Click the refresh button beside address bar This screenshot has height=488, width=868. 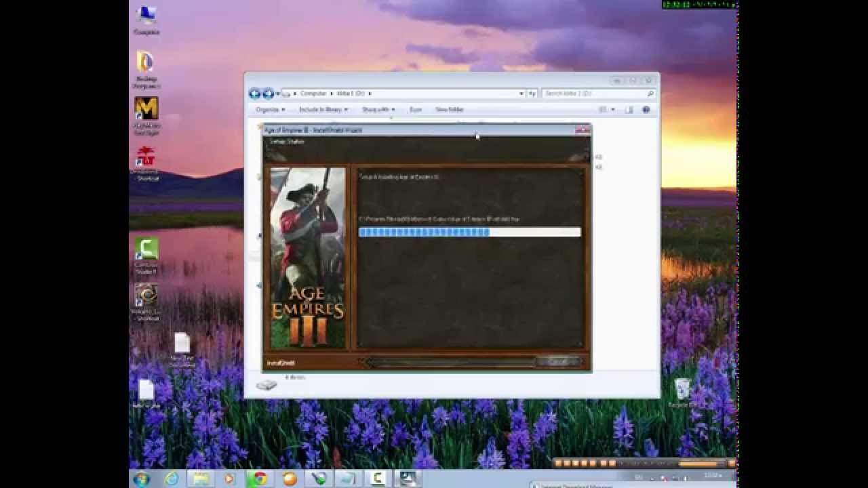point(532,94)
